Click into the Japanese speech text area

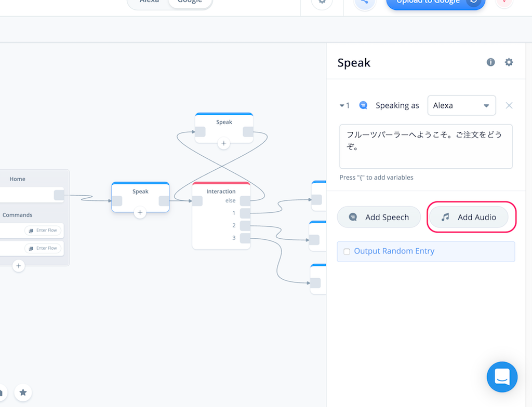point(426,146)
